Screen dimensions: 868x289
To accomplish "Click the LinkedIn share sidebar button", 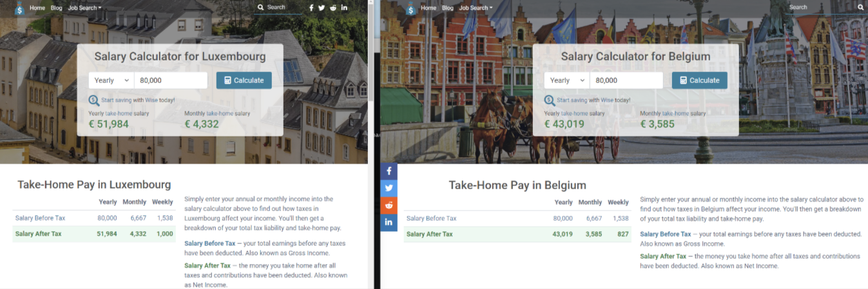I will (389, 222).
